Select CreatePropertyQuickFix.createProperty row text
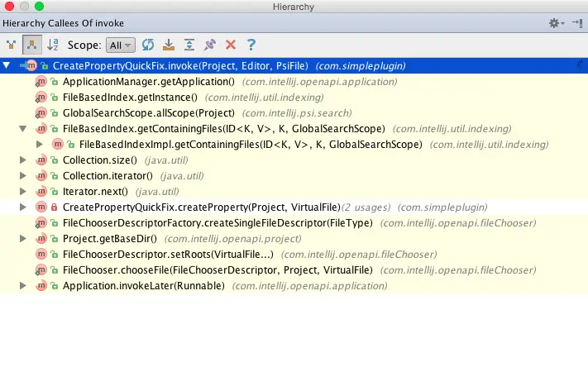This screenshot has width=588, height=367. tap(201, 207)
